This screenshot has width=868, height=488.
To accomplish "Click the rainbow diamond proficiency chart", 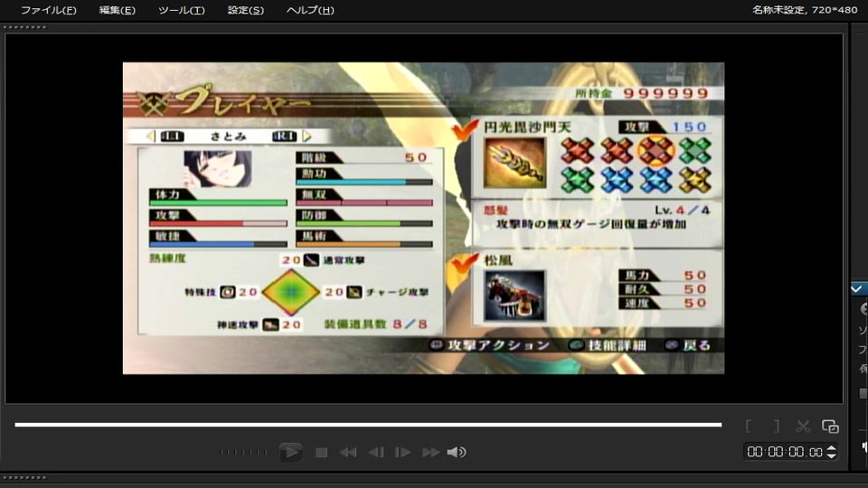I will [290, 292].
